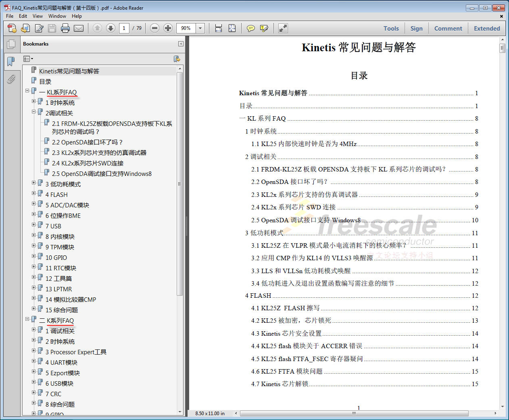Select the 目录 bookmark
The height and width of the screenshot is (420, 509).
point(45,82)
